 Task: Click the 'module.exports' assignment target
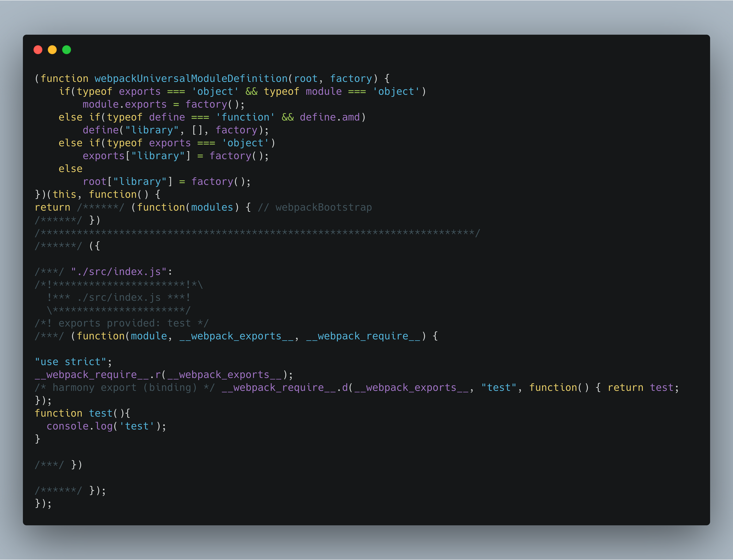(x=125, y=104)
